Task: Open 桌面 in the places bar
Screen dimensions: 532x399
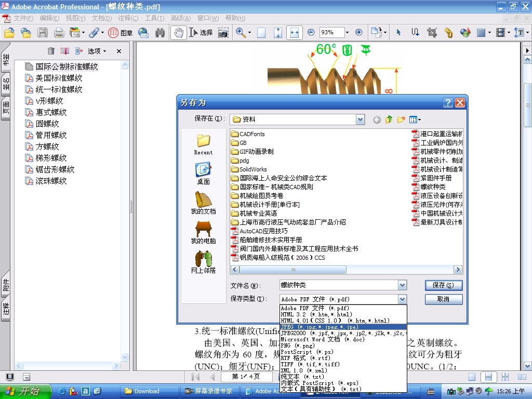Action: pos(203,174)
